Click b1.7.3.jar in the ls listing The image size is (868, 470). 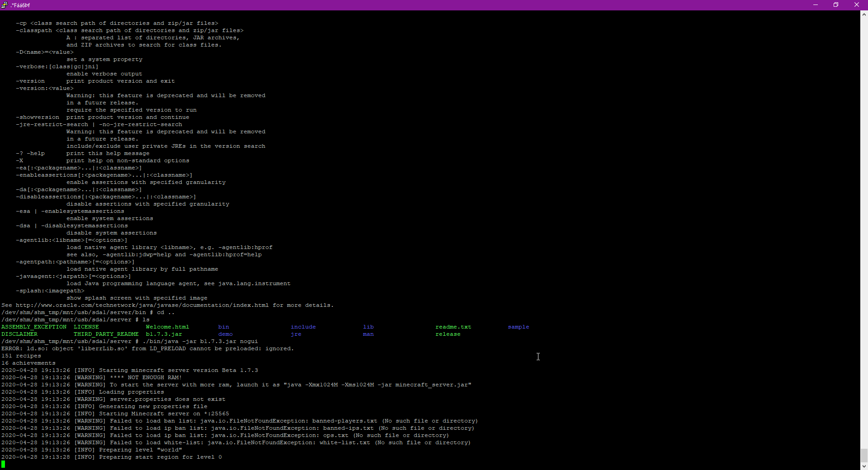click(164, 334)
